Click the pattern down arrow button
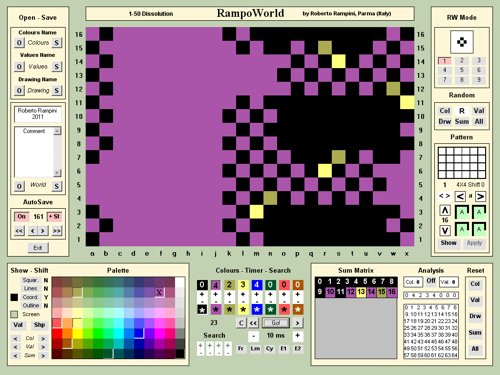Viewport: 500px width, 375px height. pos(445,230)
